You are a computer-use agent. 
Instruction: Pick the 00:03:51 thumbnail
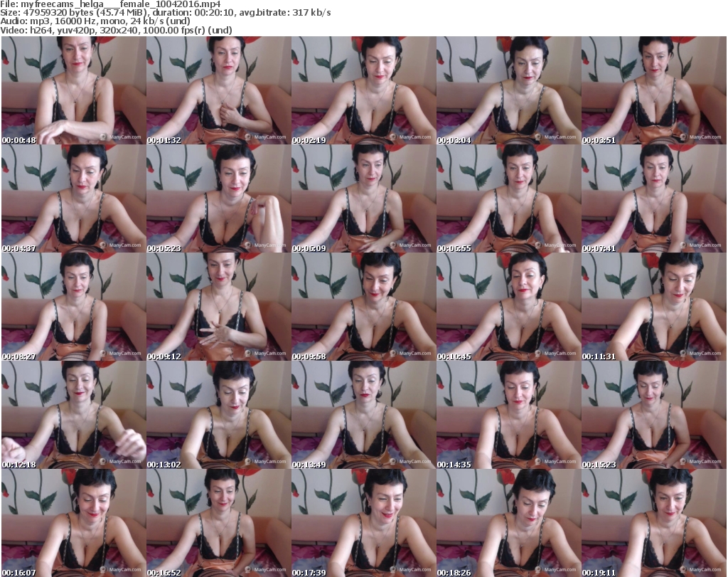point(654,90)
